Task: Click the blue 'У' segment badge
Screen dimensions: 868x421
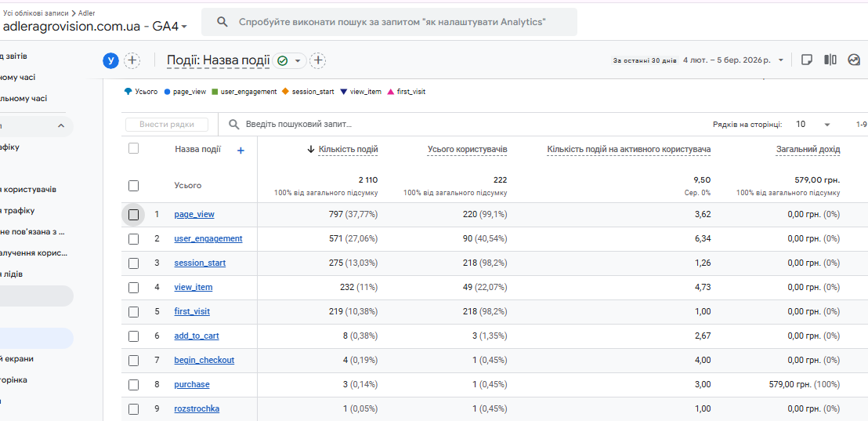Action: click(110, 60)
